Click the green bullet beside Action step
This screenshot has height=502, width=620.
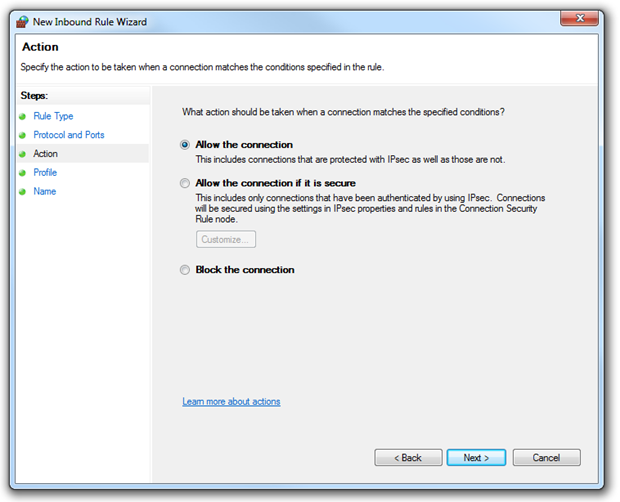tap(21, 154)
